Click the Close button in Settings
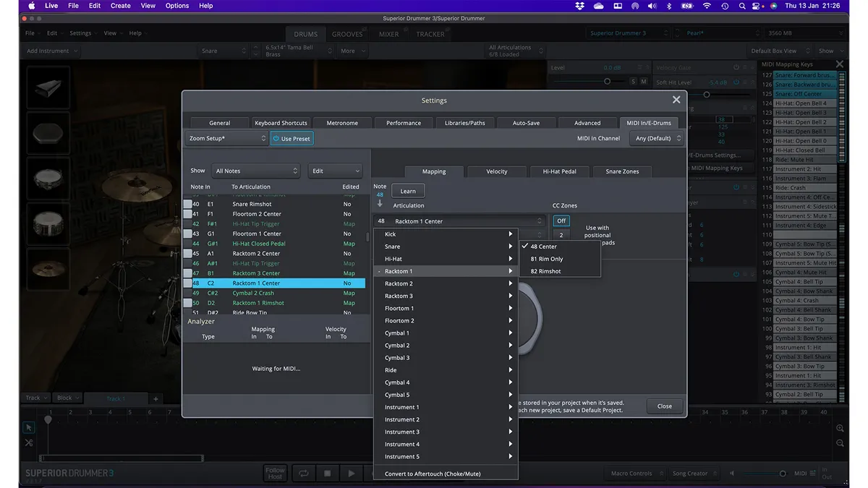Viewport: 868px width, 488px height. tap(665, 406)
